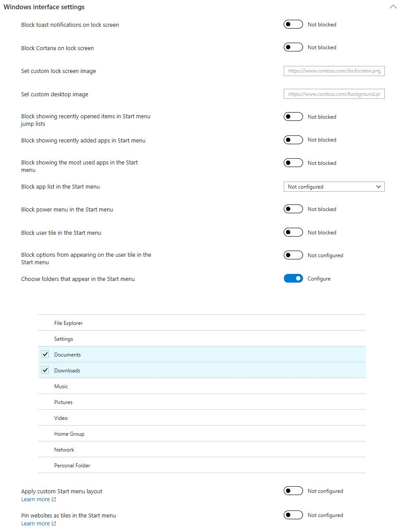Open Learn more under Pin websites tiles
The height and width of the screenshot is (532, 402).
[x=35, y=523]
